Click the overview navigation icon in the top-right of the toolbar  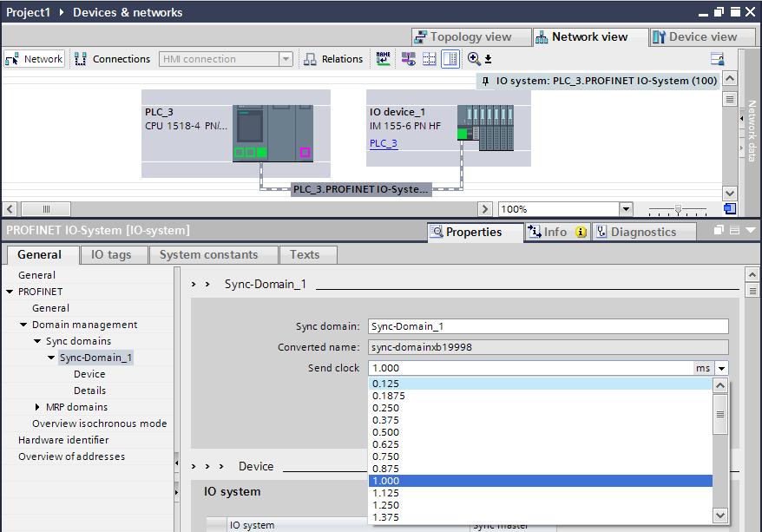(717, 59)
